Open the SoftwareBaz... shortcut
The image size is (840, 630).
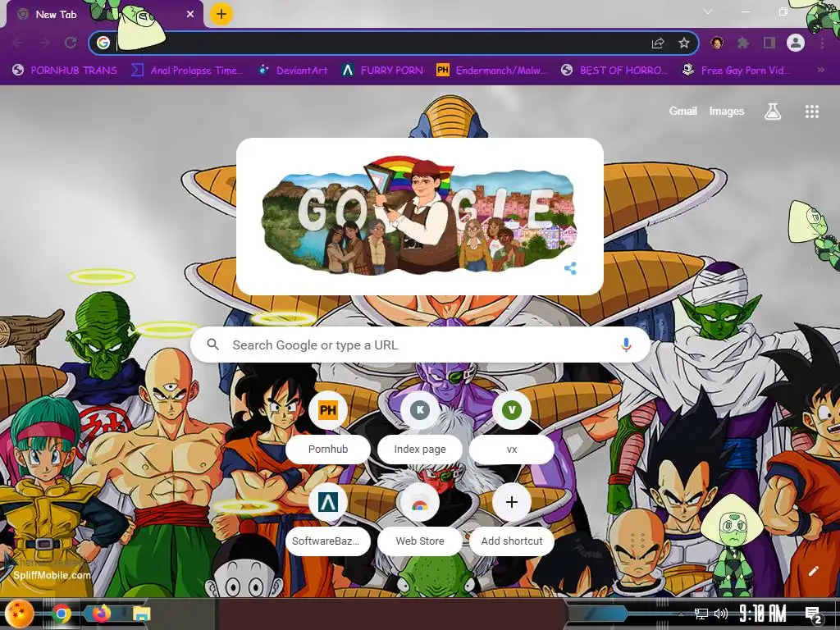(328, 518)
